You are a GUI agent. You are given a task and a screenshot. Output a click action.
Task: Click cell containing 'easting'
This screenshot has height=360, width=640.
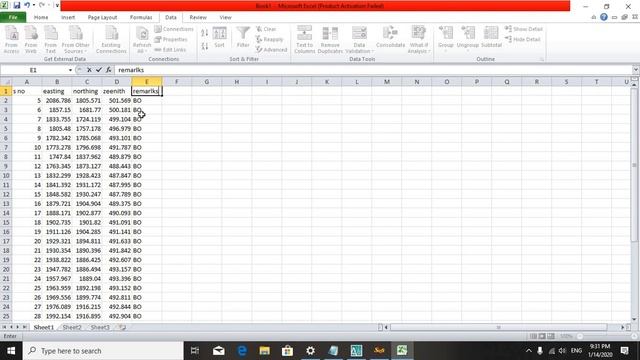coord(57,91)
